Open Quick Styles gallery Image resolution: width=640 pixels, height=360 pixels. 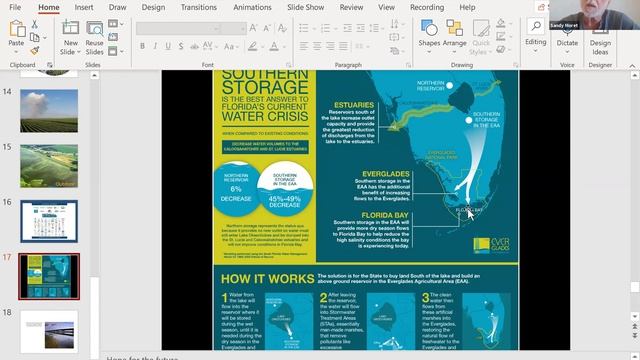point(481,37)
